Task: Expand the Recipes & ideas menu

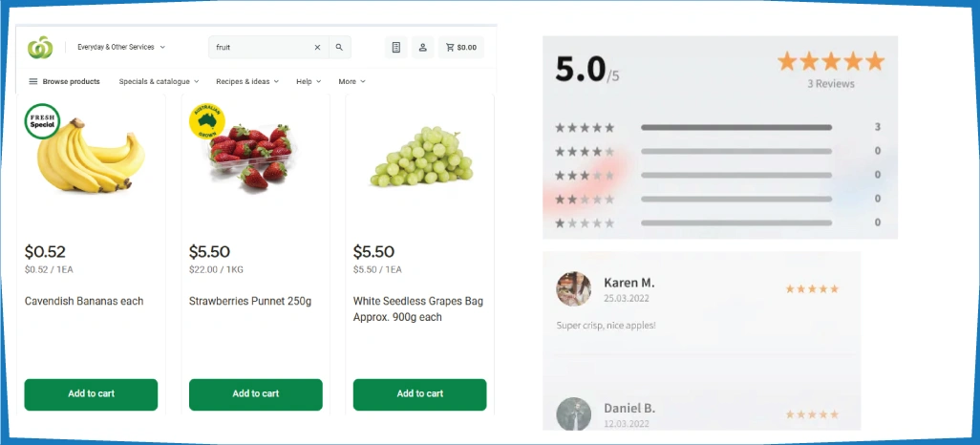Action: 247,81
